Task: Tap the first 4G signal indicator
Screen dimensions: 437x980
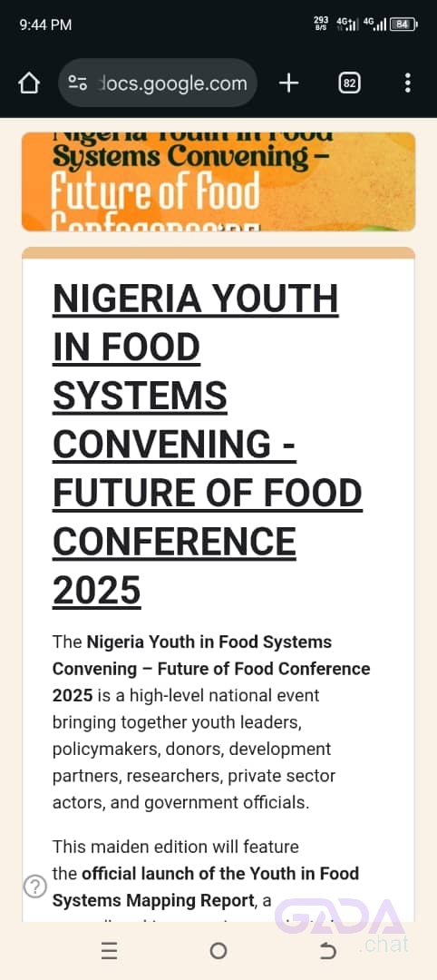Action: [346, 24]
